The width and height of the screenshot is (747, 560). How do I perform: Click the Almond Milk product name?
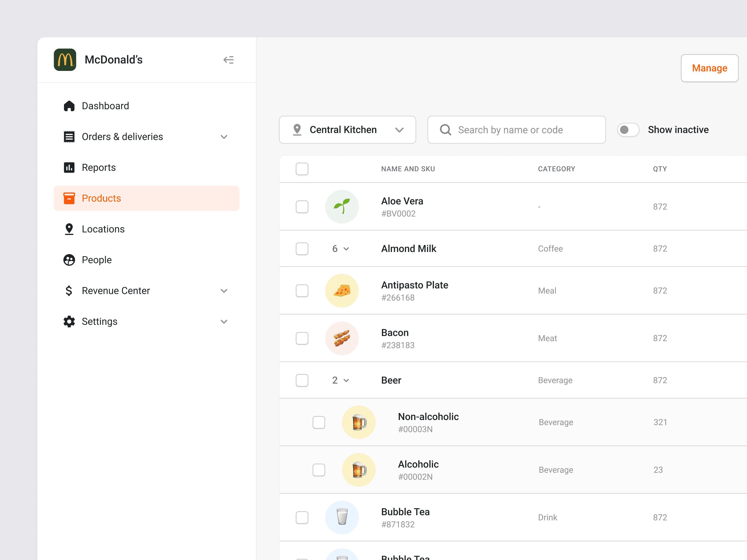coord(409,249)
